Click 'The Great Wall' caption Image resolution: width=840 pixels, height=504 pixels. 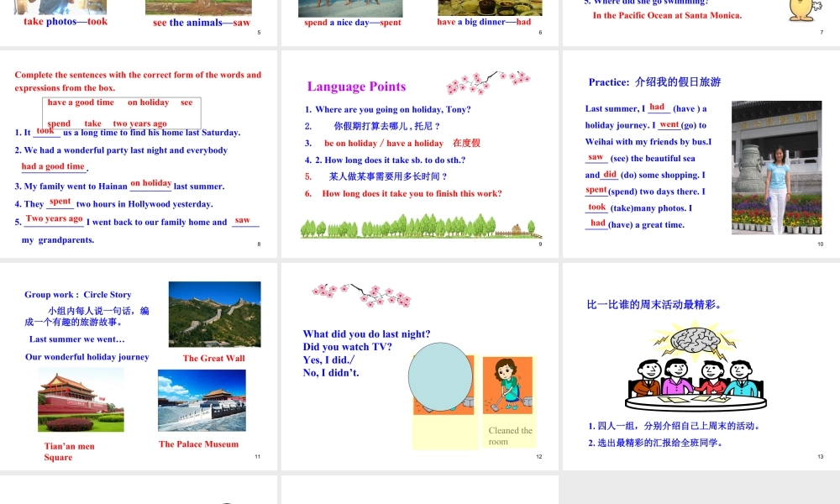214,358
